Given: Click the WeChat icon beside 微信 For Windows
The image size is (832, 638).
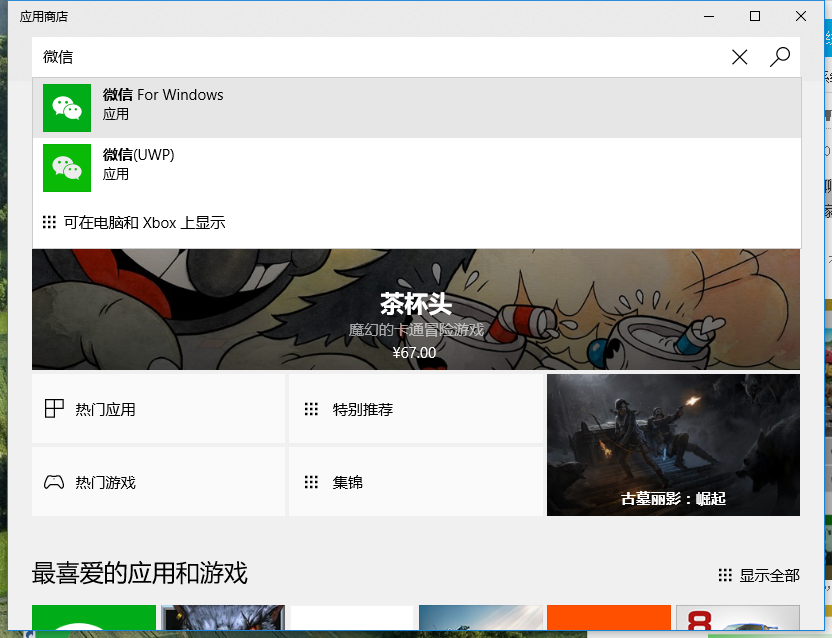Looking at the screenshot, I should tap(67, 107).
